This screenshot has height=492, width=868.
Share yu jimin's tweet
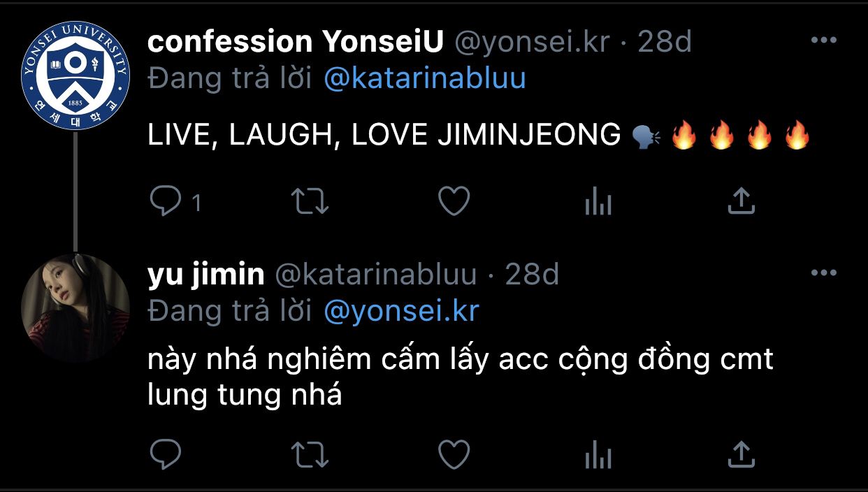741,455
